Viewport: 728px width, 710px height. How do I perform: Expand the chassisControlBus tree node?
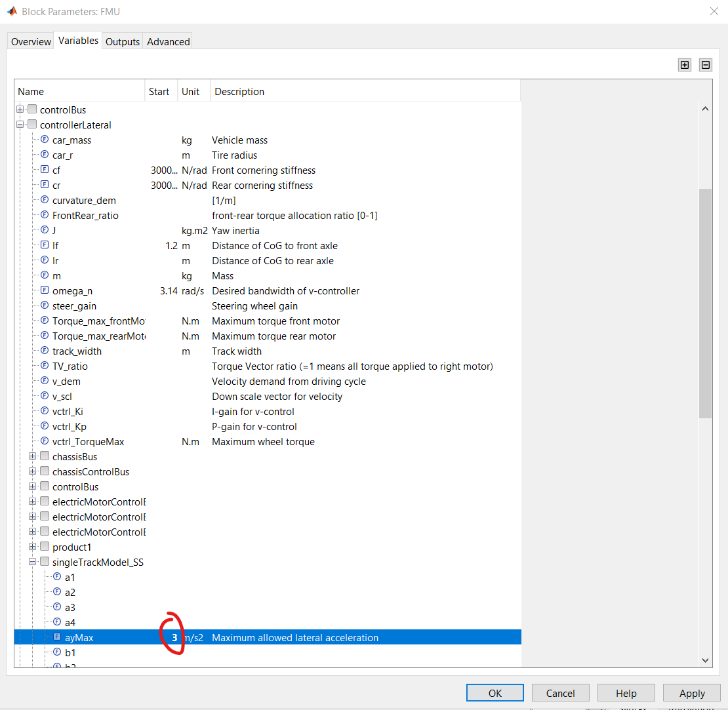click(x=32, y=471)
